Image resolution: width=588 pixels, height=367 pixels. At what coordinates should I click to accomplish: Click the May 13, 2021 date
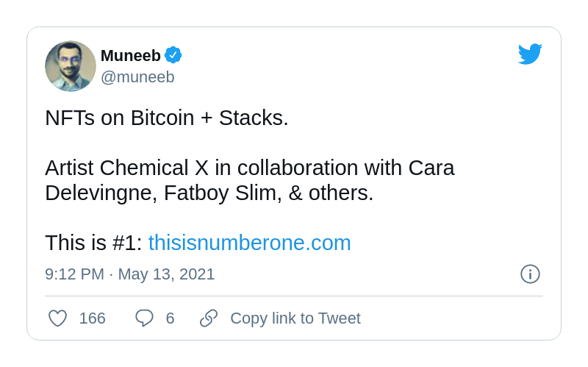pyautogui.click(x=167, y=274)
